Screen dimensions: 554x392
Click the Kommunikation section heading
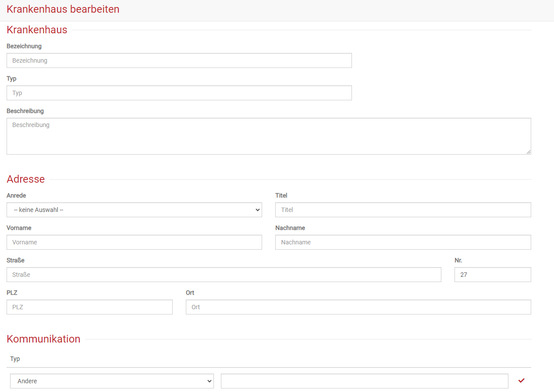[x=43, y=339]
